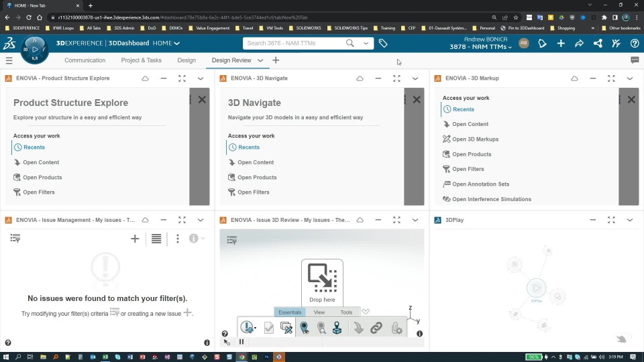The height and width of the screenshot is (362, 644).
Task: Open filter list icon in Issue Management
Action: [15, 239]
